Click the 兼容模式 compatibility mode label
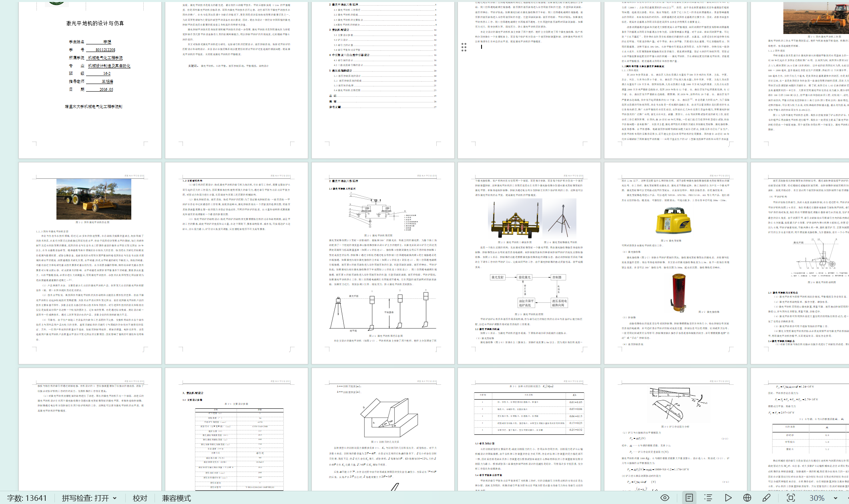The height and width of the screenshot is (504, 849). click(177, 498)
